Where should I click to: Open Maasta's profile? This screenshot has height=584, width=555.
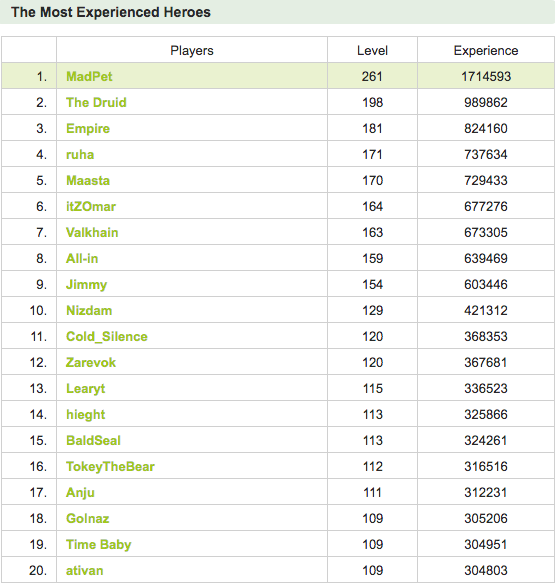88,180
